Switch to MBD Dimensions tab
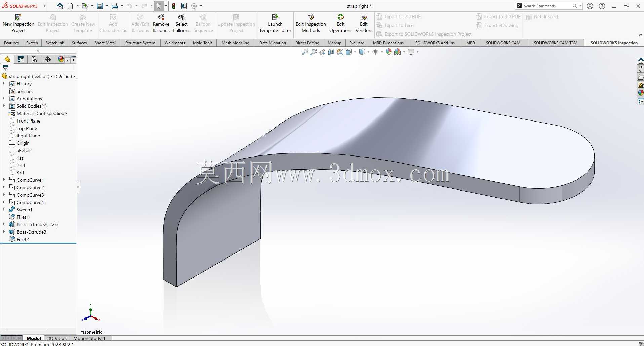The width and height of the screenshot is (644, 346). click(x=388, y=43)
